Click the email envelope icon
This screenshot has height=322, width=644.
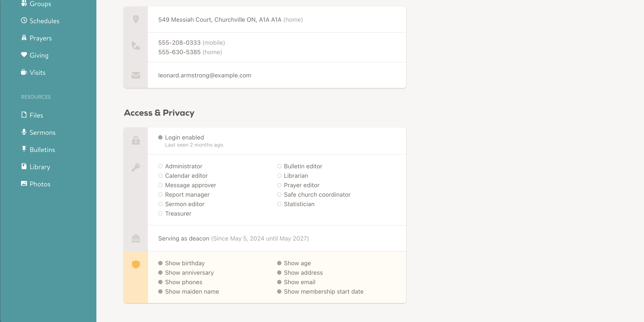pyautogui.click(x=136, y=75)
